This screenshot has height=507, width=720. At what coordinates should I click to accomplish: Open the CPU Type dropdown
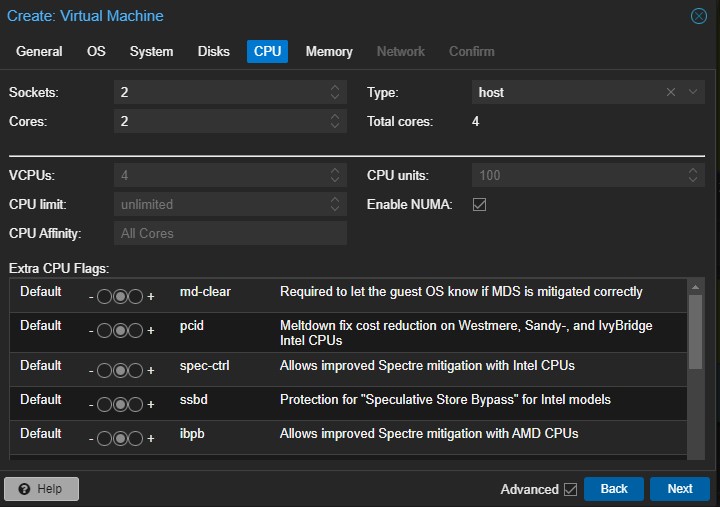pyautogui.click(x=694, y=92)
